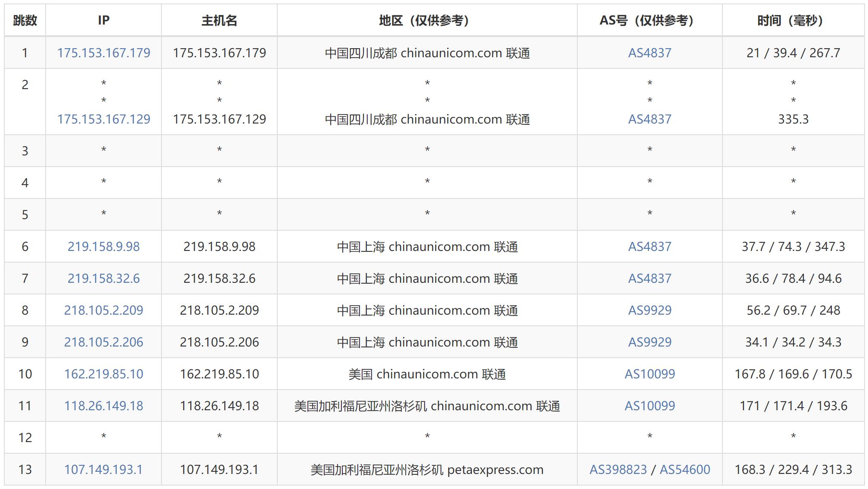Image resolution: width=868 pixels, height=489 pixels.
Task: Select hostname text 219.158.32.6
Action: (220, 279)
